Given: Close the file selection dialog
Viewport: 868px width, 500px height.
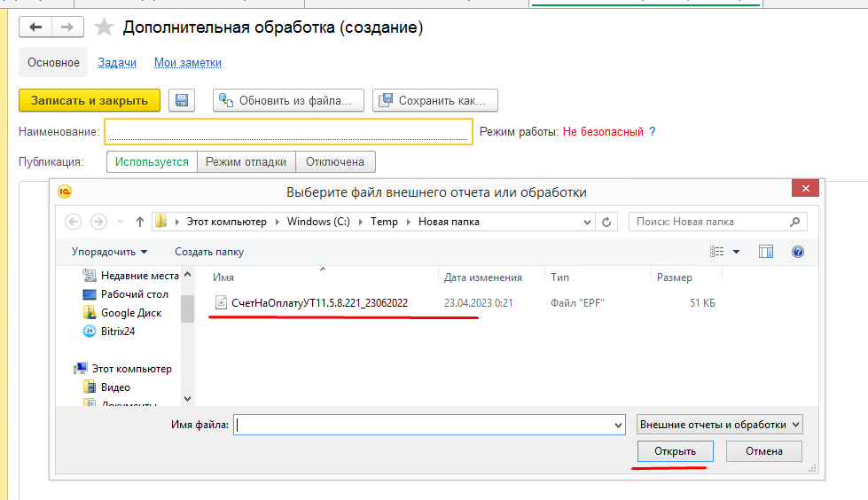Looking at the screenshot, I should click(805, 188).
